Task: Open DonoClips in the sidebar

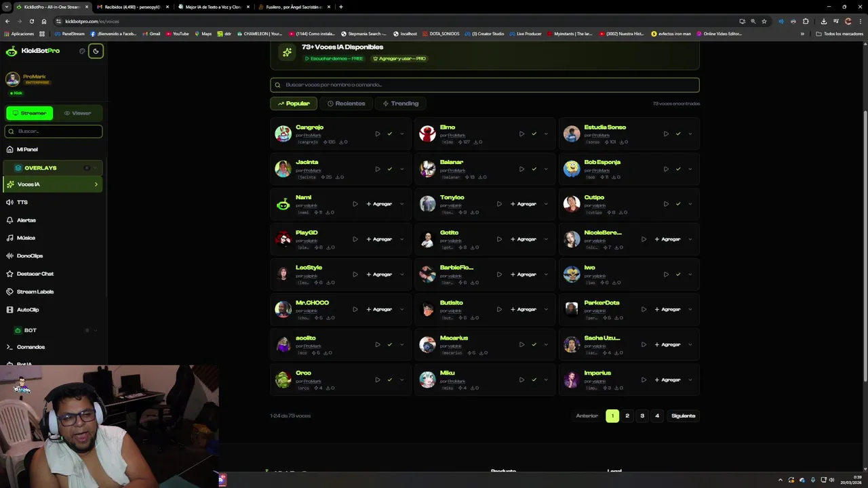Action: [x=54, y=256]
